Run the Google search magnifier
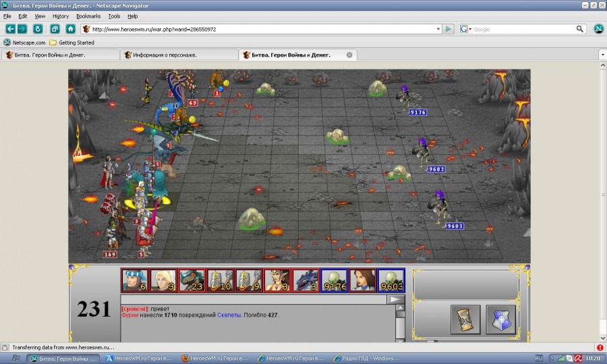 coord(579,28)
